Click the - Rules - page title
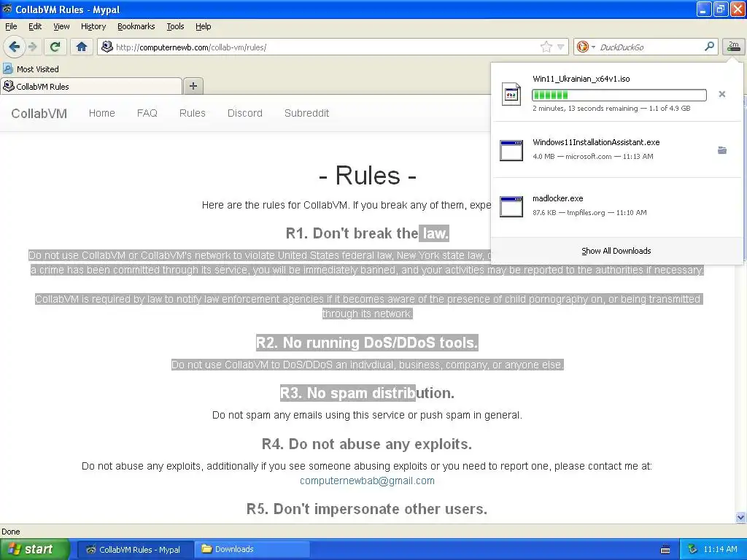The image size is (747, 560). click(x=368, y=176)
